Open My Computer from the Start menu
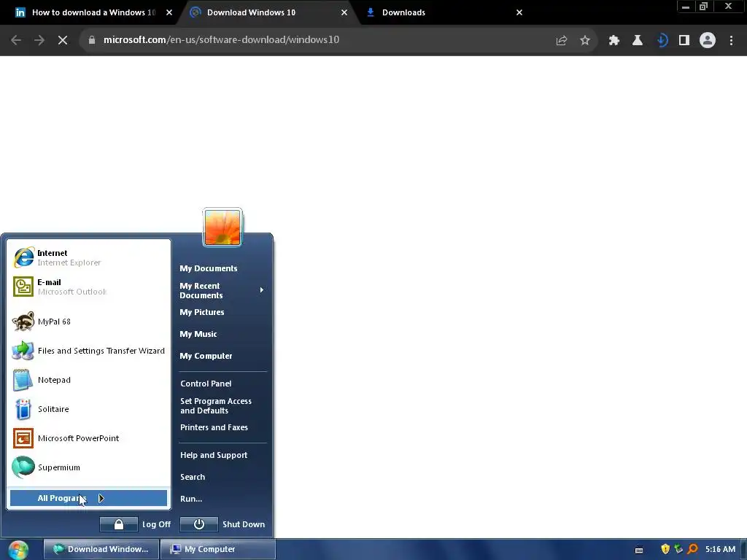Screen dimensions: 747x560 (x=206, y=356)
